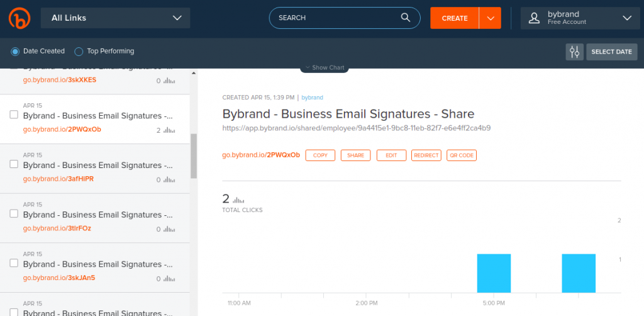The width and height of the screenshot is (644, 316).
Task: Click the Bitly logo icon
Action: pos(19,18)
